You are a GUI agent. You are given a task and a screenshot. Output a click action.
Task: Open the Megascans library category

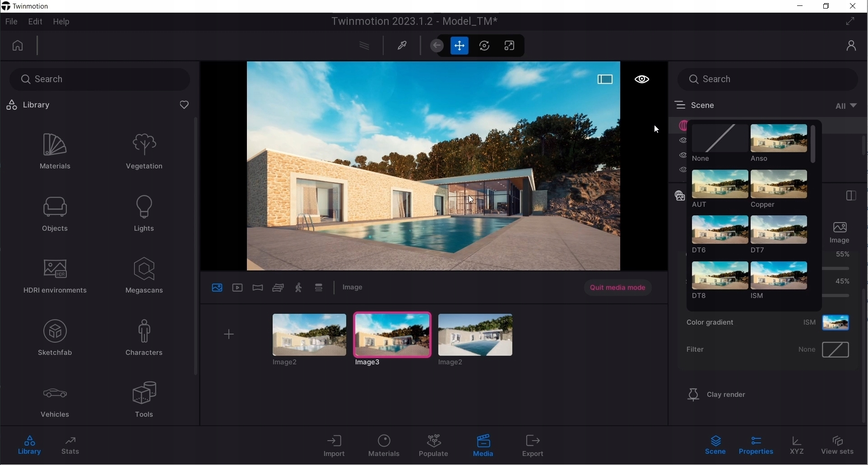tap(144, 276)
